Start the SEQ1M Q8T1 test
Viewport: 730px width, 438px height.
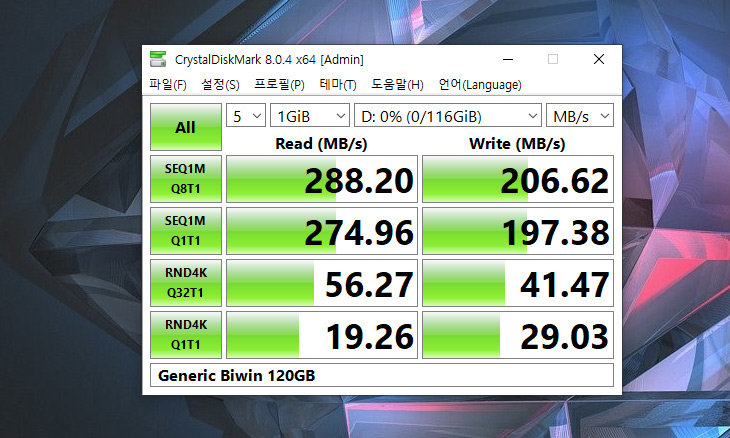186,179
